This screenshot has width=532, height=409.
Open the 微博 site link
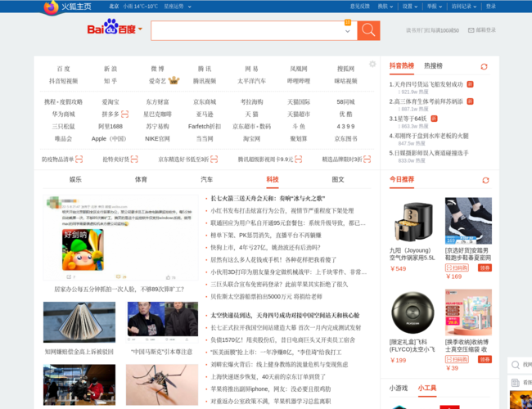157,69
